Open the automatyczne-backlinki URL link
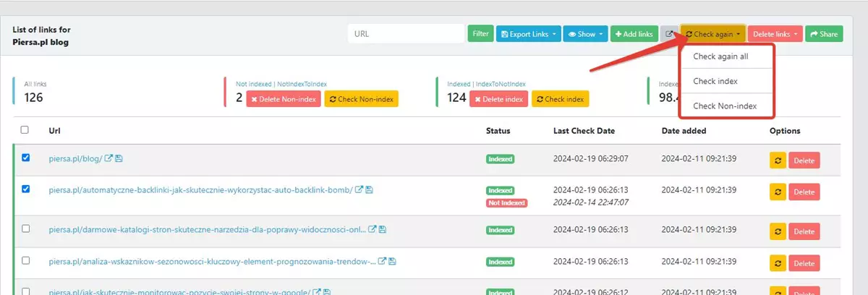Image resolution: width=868 pixels, height=295 pixels. pos(200,190)
